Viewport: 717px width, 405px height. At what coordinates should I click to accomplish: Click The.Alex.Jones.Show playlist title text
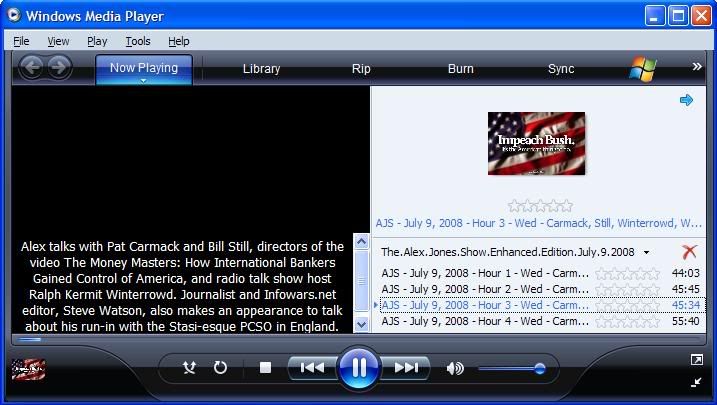coord(508,252)
